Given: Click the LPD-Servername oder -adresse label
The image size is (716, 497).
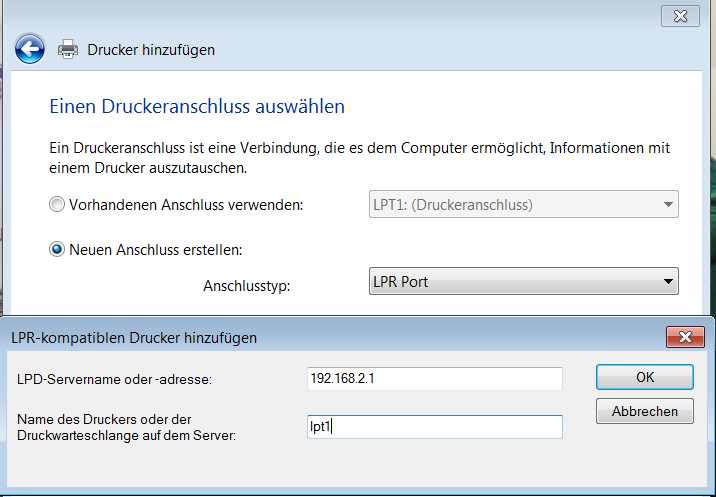Looking at the screenshot, I should point(114,379).
